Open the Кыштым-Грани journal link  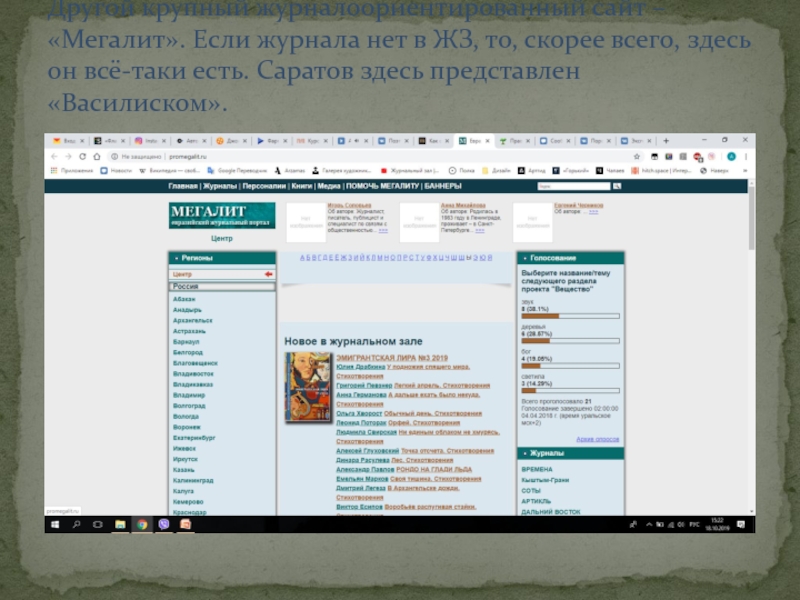point(545,480)
